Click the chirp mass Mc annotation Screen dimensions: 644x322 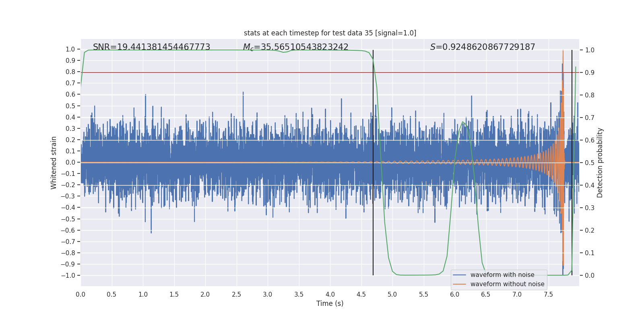295,47
